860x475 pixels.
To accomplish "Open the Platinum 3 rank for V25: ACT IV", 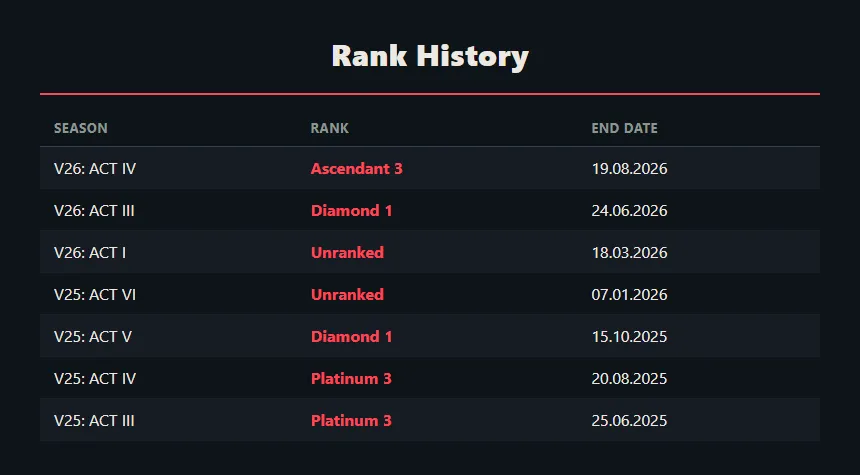I will (x=351, y=378).
